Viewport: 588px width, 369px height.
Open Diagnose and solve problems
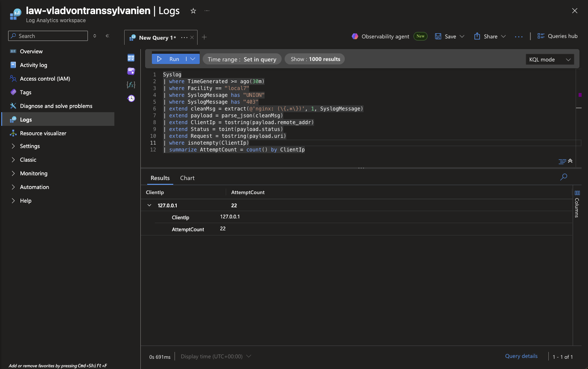[57, 106]
